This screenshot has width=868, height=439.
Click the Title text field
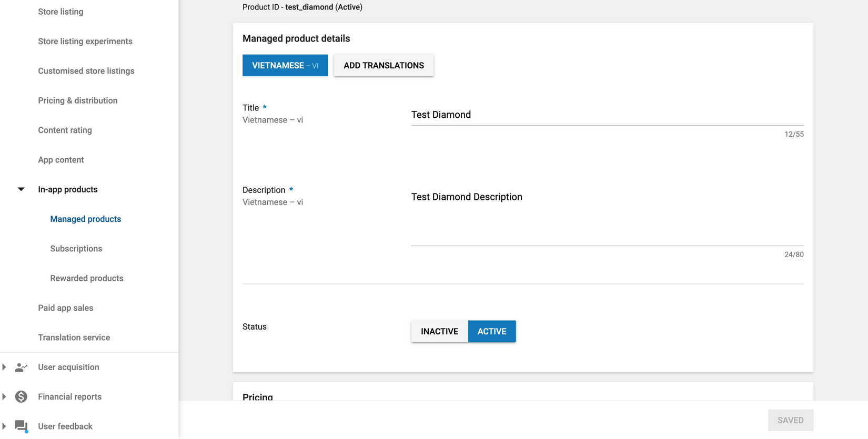pos(607,115)
